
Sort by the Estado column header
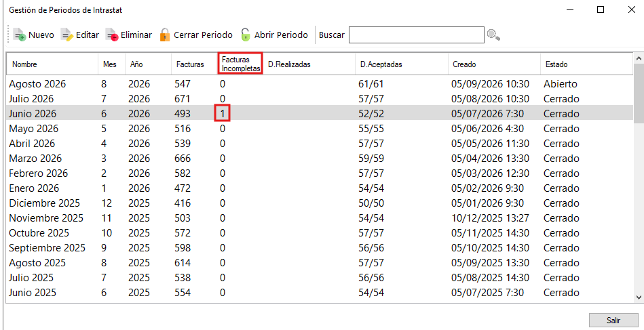586,64
